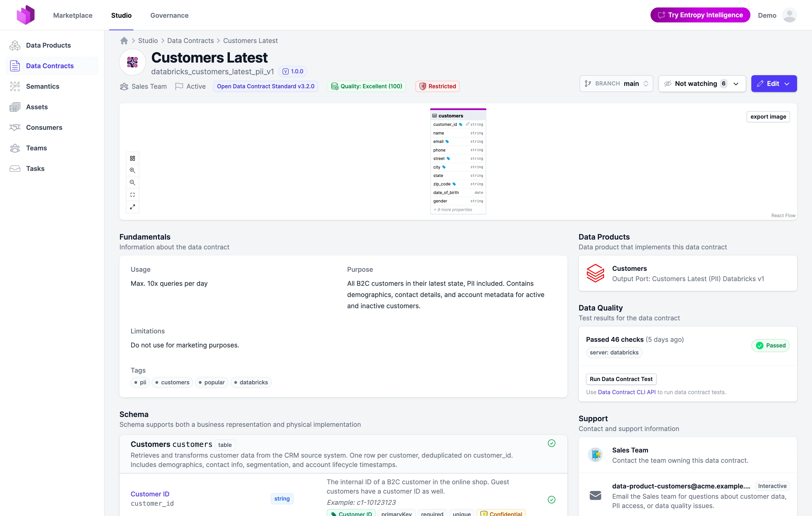This screenshot has height=516, width=812.
Task: Click the Studio breadcrumb link
Action: point(148,41)
